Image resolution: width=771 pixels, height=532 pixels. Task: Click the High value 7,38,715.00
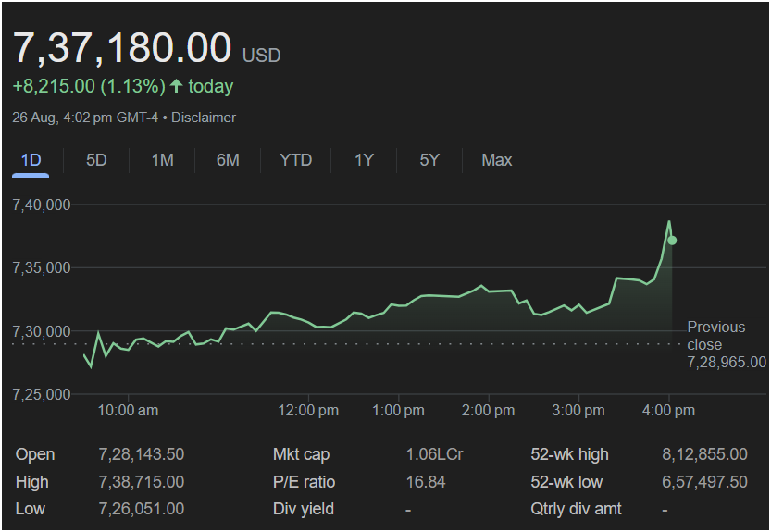point(141,482)
